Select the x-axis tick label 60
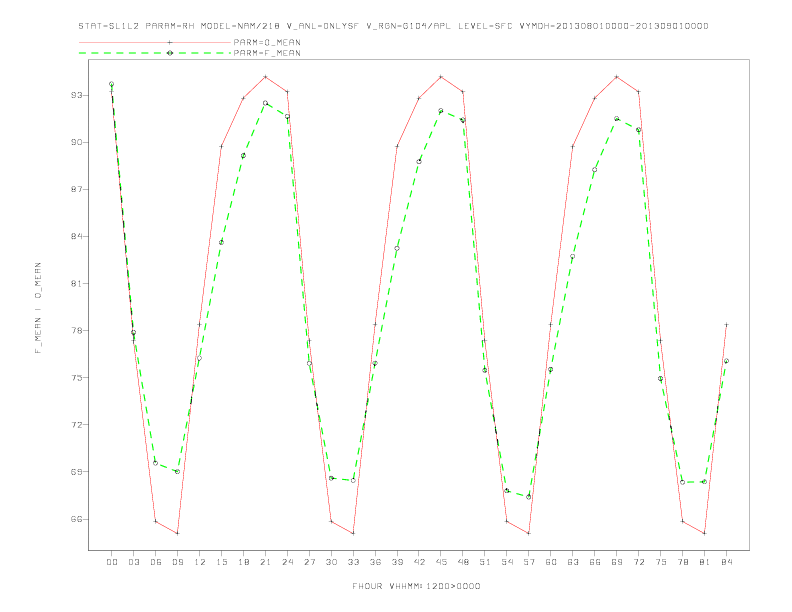The width and height of the screenshot is (792, 612). (551, 562)
